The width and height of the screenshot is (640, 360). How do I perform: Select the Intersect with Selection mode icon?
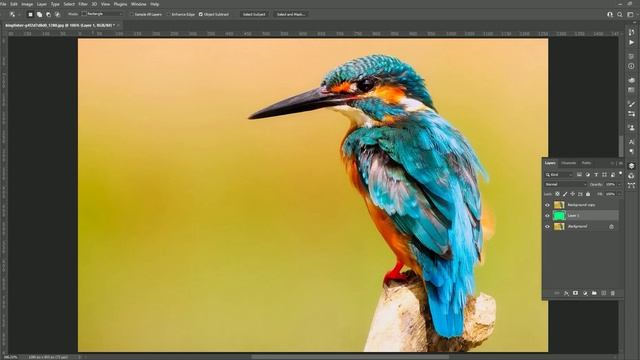click(57, 14)
